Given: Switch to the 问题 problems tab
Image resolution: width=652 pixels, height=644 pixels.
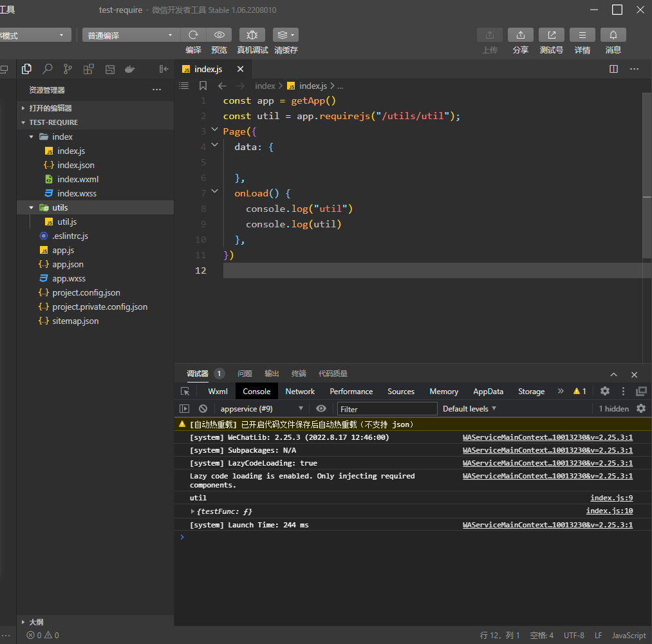Looking at the screenshot, I should click(x=245, y=374).
